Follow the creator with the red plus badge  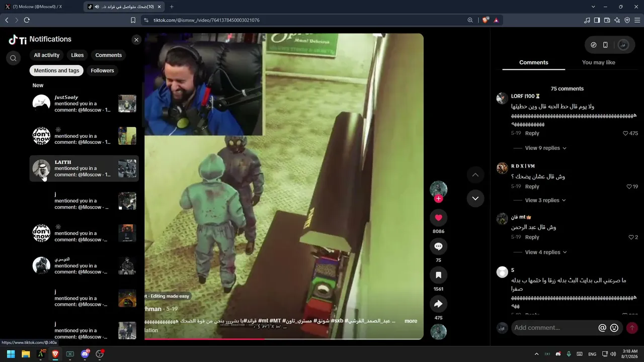439,199
